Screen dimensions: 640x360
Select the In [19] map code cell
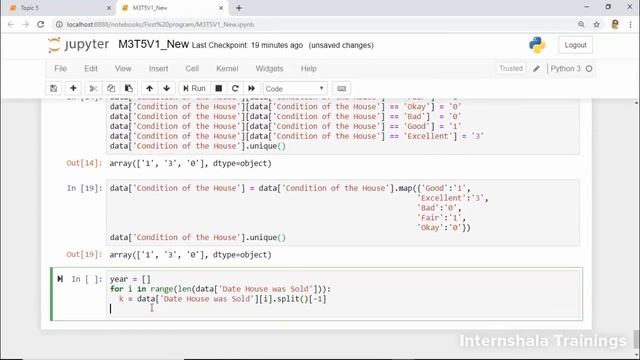pos(343,213)
